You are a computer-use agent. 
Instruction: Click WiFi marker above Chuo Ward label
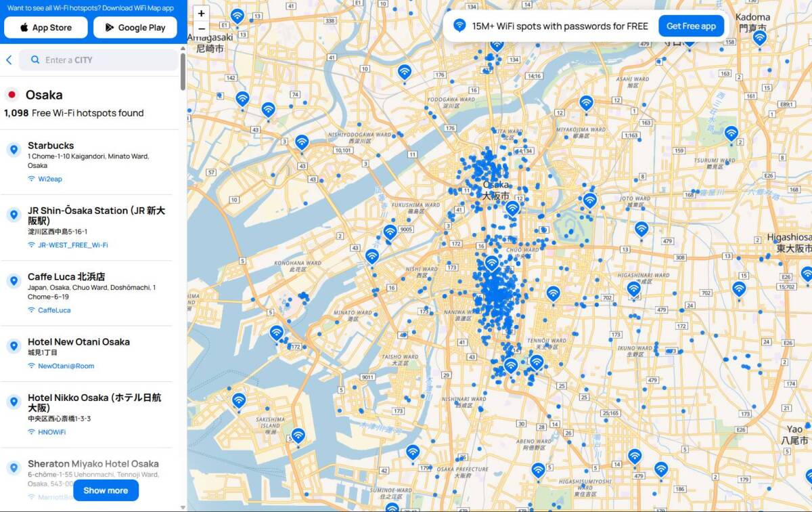[492, 263]
